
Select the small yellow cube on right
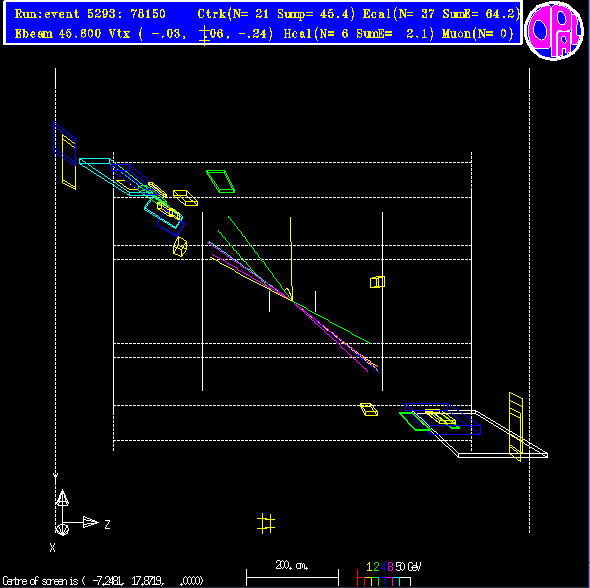point(377,282)
